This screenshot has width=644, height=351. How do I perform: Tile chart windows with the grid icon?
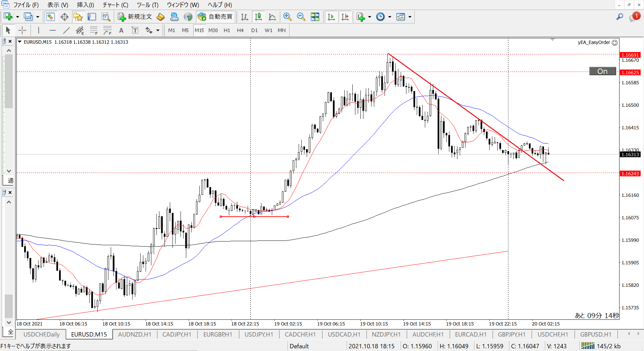pyautogui.click(x=315, y=16)
